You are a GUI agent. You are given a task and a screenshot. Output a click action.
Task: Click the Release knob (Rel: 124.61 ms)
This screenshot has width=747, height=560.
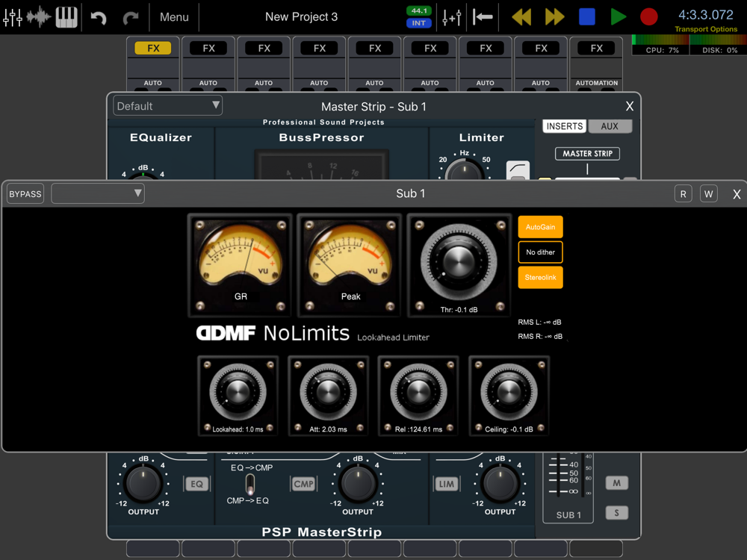coord(418,392)
